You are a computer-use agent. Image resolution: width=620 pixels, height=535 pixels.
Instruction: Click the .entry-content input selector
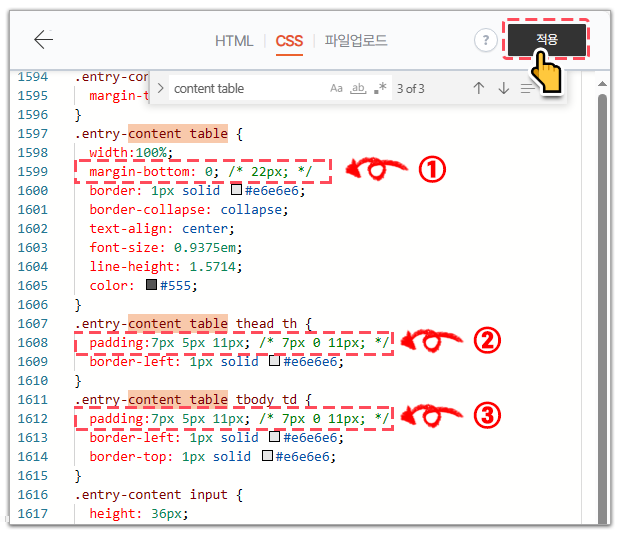(159, 494)
